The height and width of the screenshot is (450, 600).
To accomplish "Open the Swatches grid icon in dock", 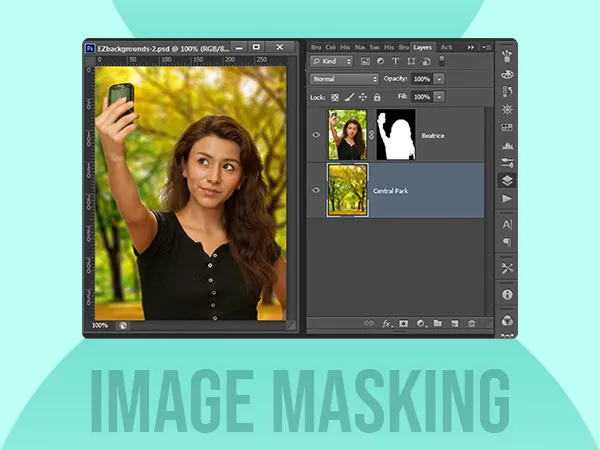I will pyautogui.click(x=507, y=127).
